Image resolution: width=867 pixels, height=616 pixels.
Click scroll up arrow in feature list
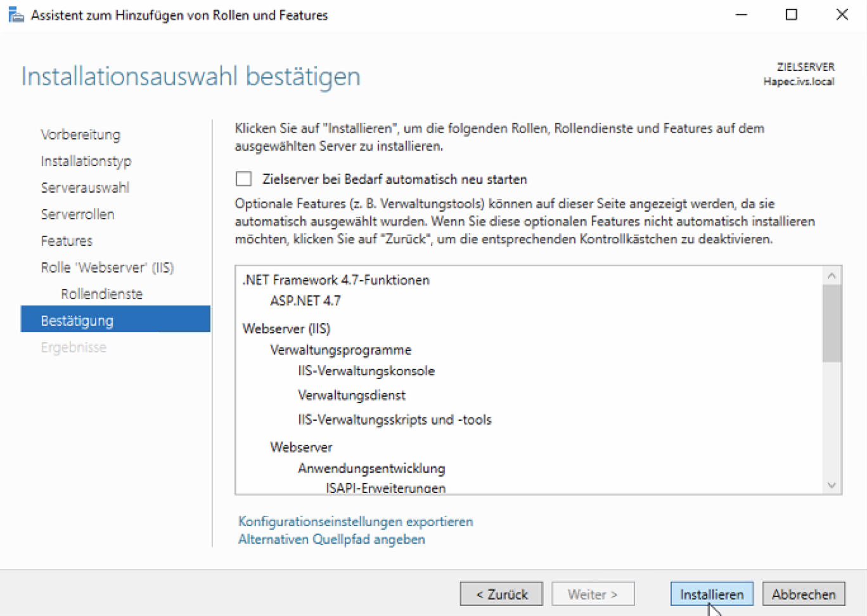click(x=832, y=276)
